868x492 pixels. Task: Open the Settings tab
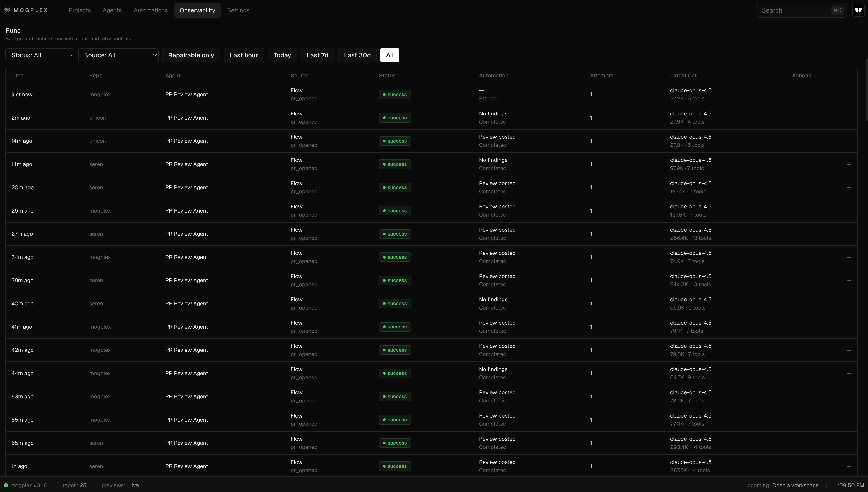tap(238, 10)
